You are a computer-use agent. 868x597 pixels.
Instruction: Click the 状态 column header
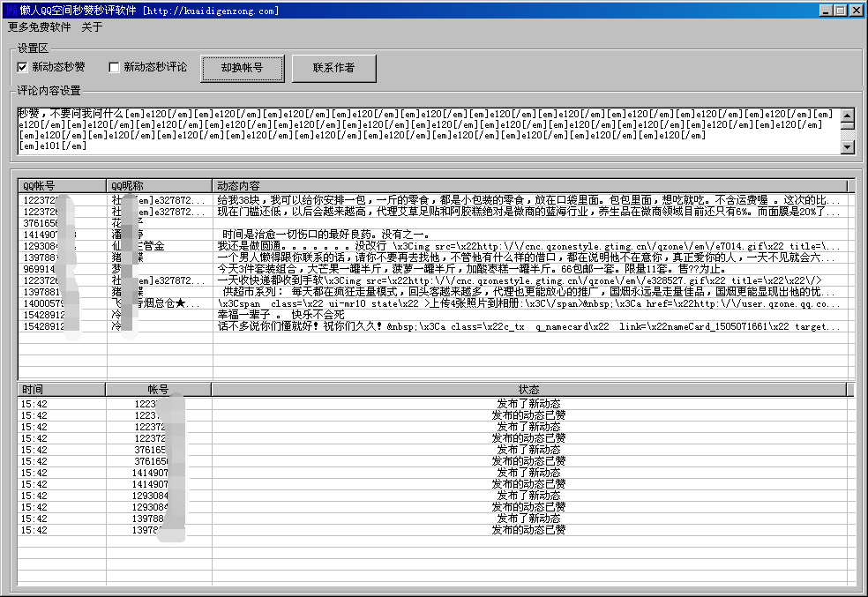(529, 390)
